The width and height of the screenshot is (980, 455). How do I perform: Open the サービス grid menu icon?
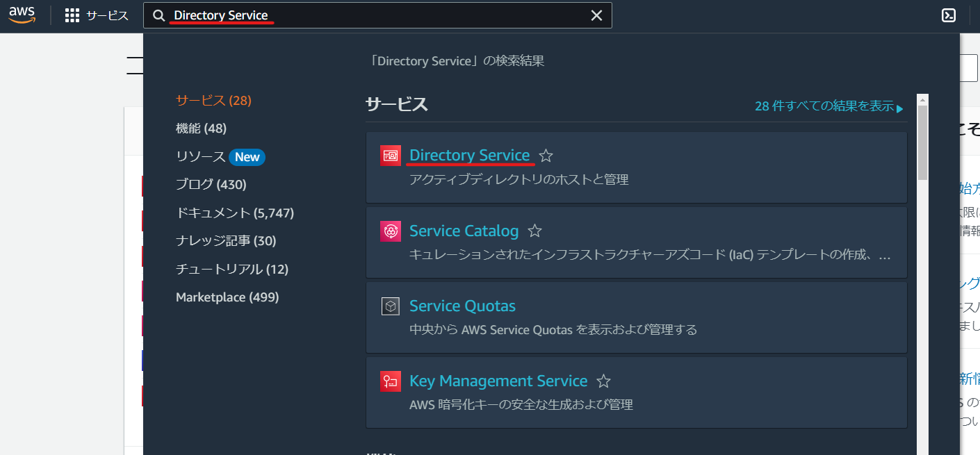point(72,15)
